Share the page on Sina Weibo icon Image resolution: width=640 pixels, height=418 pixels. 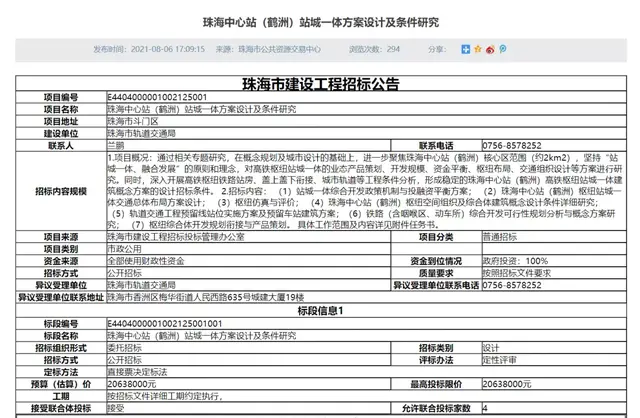[490, 49]
